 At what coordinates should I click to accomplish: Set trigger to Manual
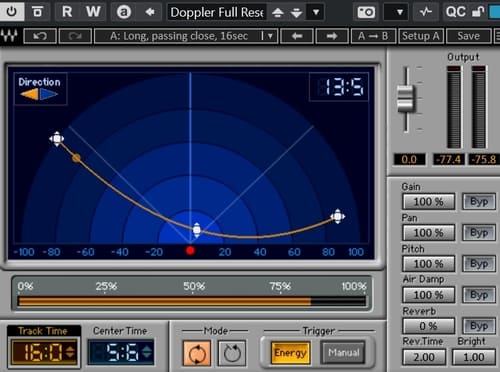point(343,353)
